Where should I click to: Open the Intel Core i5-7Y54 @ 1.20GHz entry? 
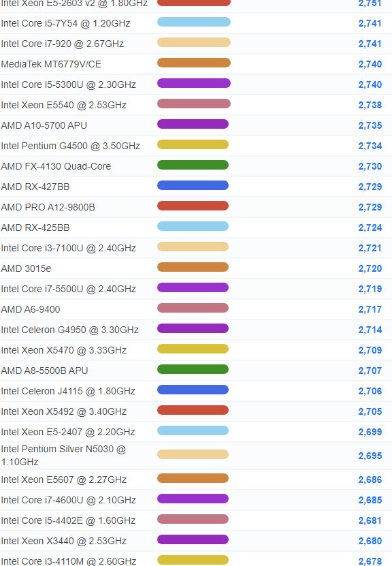[x=65, y=23]
